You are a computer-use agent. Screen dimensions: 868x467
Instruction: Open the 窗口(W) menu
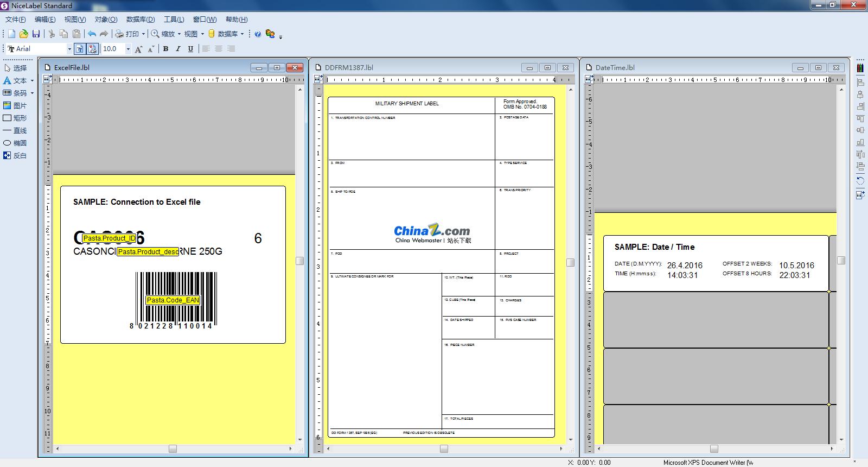click(x=205, y=20)
